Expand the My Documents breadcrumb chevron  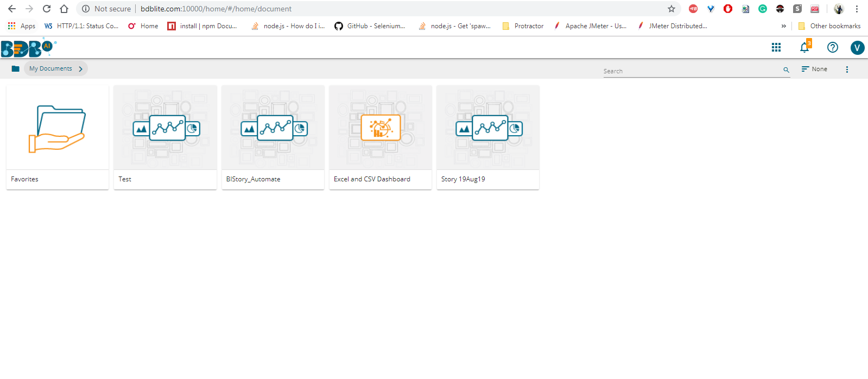click(81, 69)
